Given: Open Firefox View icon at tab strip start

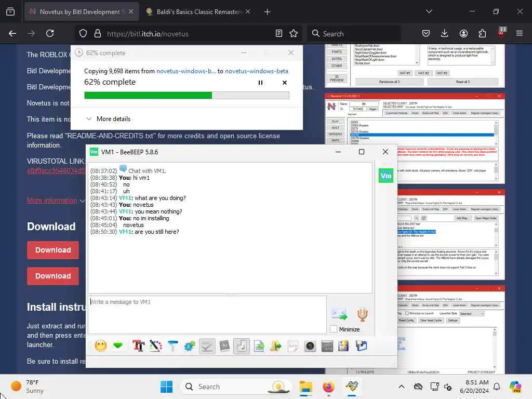Looking at the screenshot, I should (x=10, y=11).
